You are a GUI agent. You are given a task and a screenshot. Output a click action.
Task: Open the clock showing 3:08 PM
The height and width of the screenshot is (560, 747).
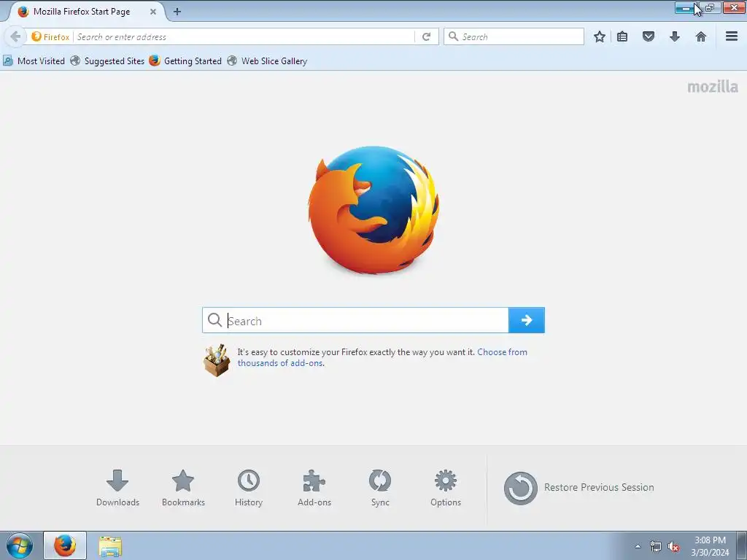710,546
